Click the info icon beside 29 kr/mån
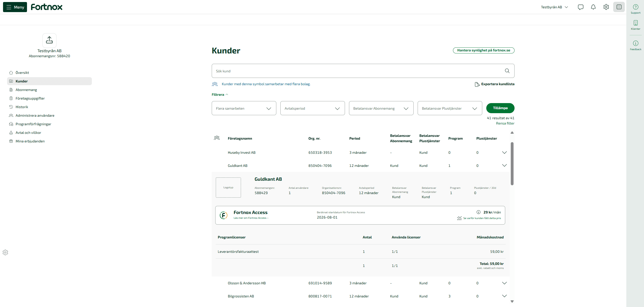The image size is (644, 307). coord(478,212)
